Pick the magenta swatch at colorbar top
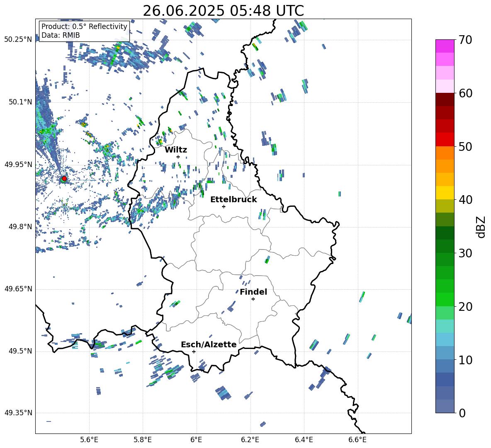This screenshot has height=448, width=491. point(445,46)
